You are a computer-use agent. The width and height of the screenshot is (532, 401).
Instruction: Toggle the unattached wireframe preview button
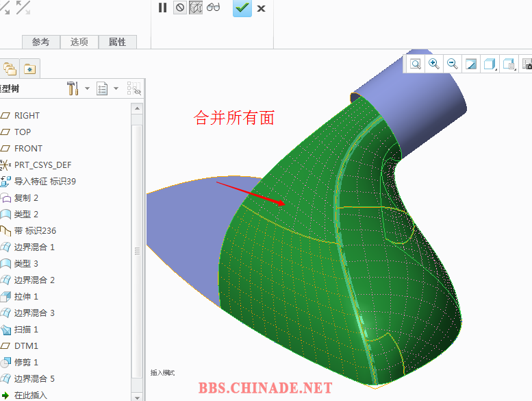[196, 8]
